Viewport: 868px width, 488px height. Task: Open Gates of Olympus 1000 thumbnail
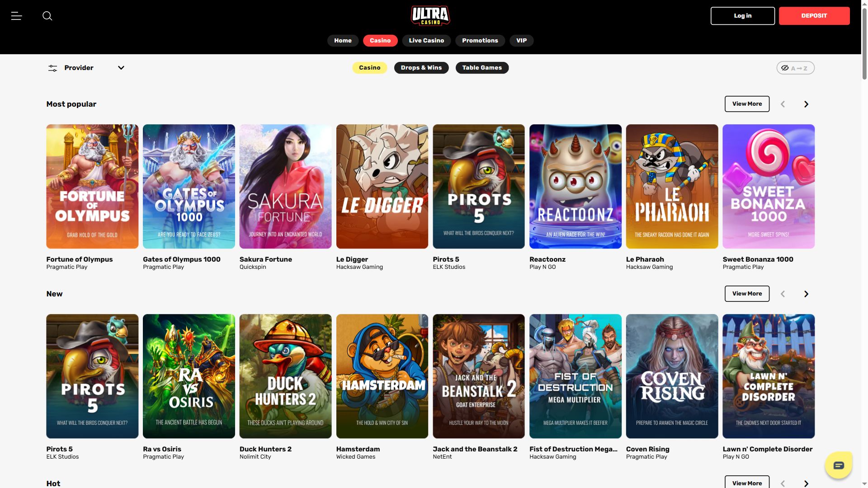tap(189, 186)
